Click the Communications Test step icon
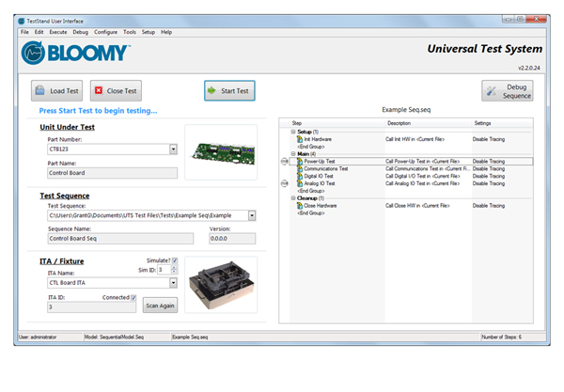This screenshot has width=564, height=392. (x=300, y=169)
